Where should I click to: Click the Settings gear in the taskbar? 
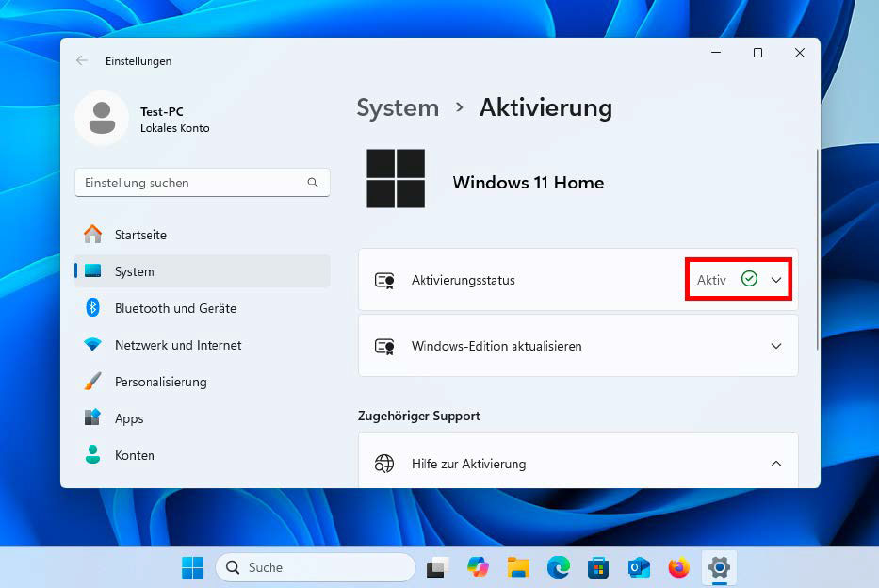(x=719, y=568)
